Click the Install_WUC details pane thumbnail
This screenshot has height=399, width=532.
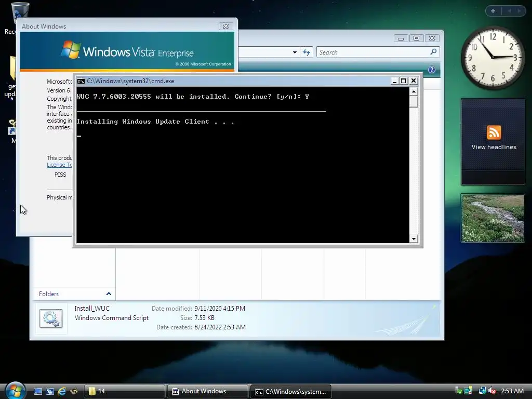(51, 318)
